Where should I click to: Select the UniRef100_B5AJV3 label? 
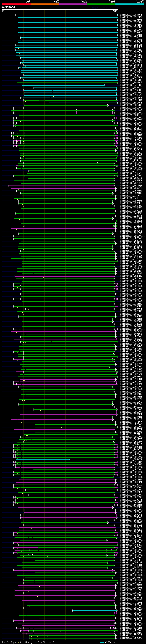click(x=131, y=37)
